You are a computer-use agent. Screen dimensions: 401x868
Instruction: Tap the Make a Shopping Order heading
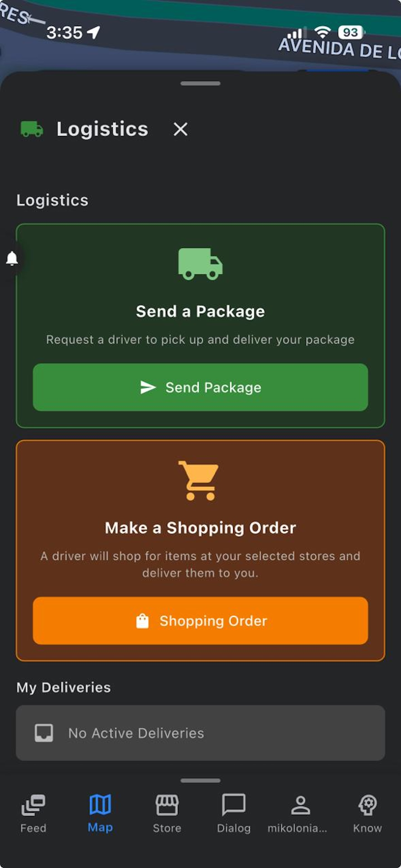click(200, 528)
